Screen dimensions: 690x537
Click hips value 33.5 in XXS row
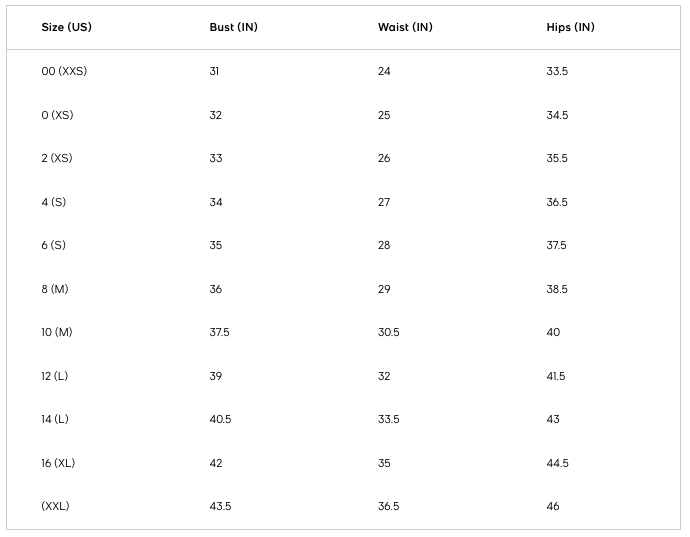(557, 71)
